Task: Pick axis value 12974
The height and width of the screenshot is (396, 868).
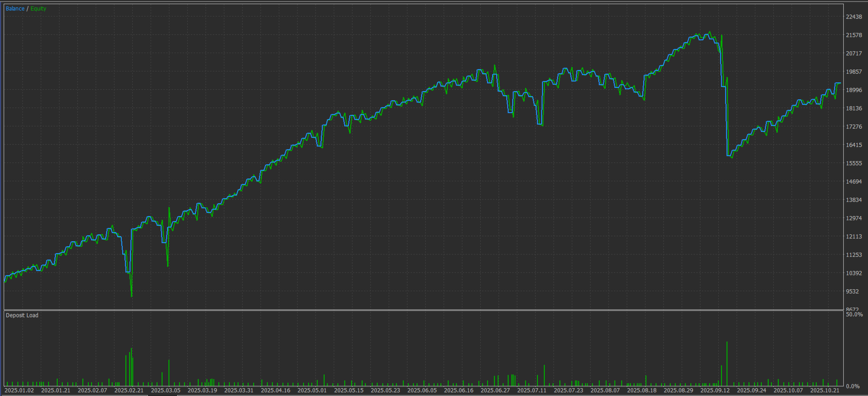Action: pos(854,218)
